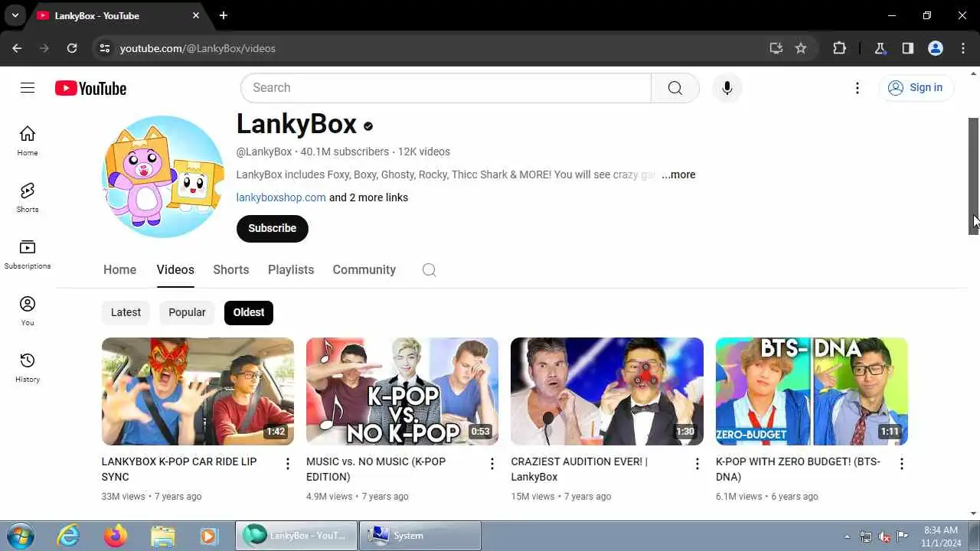Open options for K-POP WITH ZERO BUDGET video

pos(902,464)
